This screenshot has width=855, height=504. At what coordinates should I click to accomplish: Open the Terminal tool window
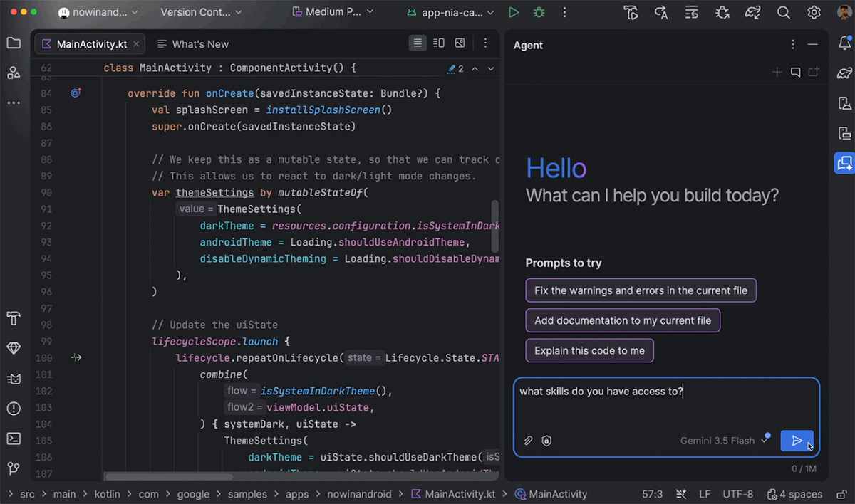click(14, 439)
